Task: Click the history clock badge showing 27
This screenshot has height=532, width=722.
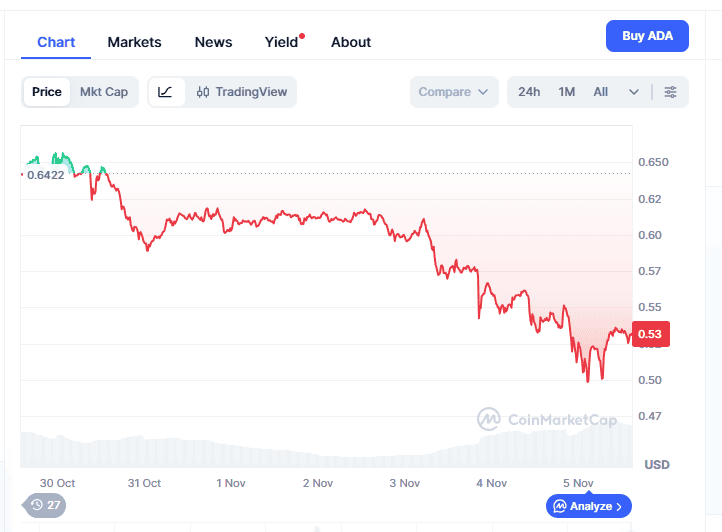Action: click(x=45, y=505)
